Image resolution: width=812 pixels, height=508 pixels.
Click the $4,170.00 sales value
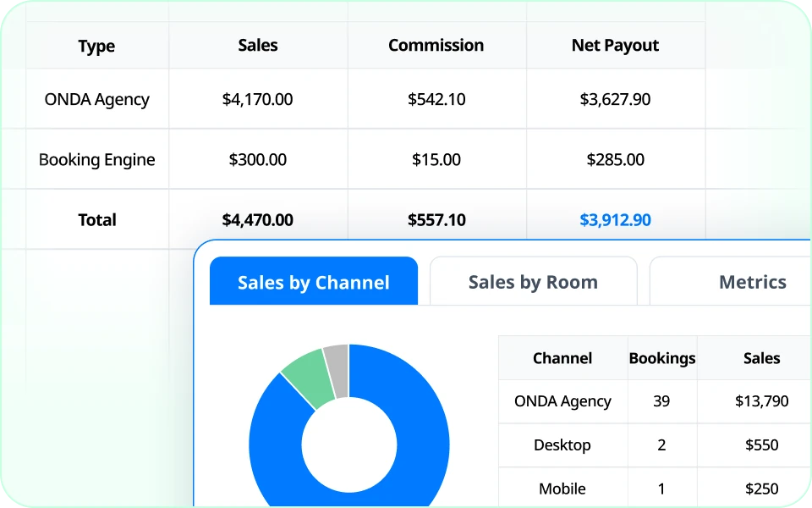click(257, 99)
